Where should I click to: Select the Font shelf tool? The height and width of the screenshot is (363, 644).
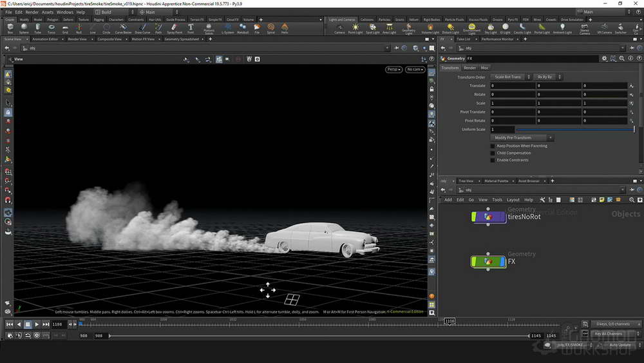191,28
